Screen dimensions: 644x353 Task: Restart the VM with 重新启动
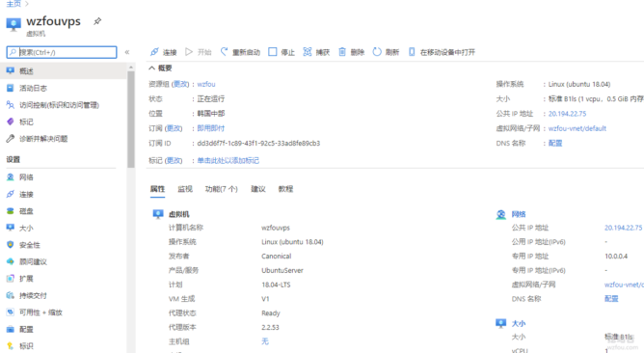[x=240, y=52]
